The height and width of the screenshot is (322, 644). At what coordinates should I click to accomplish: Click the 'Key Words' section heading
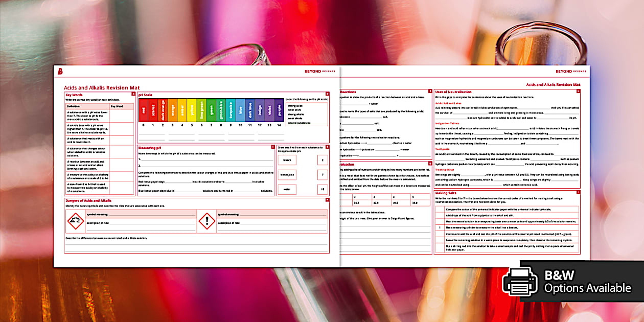(x=73, y=94)
